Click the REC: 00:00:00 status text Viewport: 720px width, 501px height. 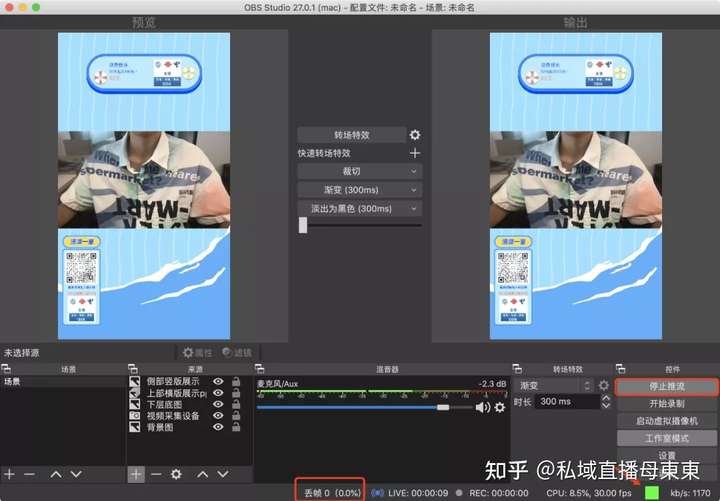coord(498,493)
